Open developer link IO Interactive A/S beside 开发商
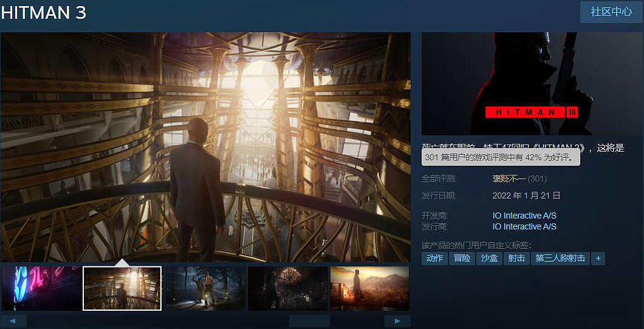 (x=524, y=215)
